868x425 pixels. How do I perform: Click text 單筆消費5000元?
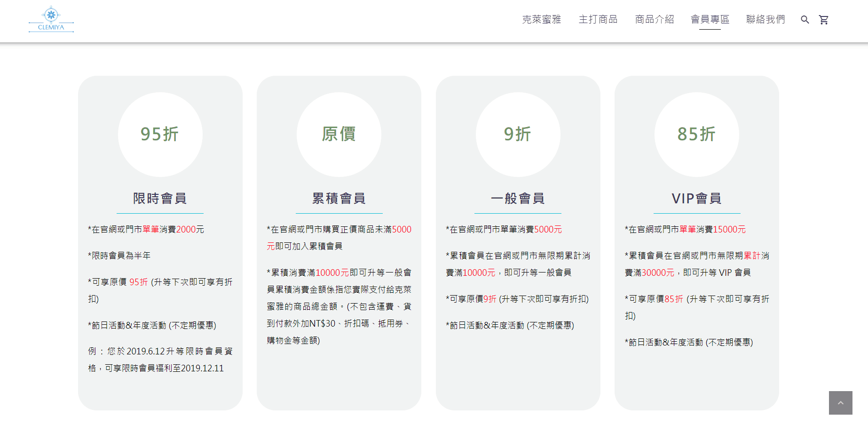pyautogui.click(x=531, y=229)
